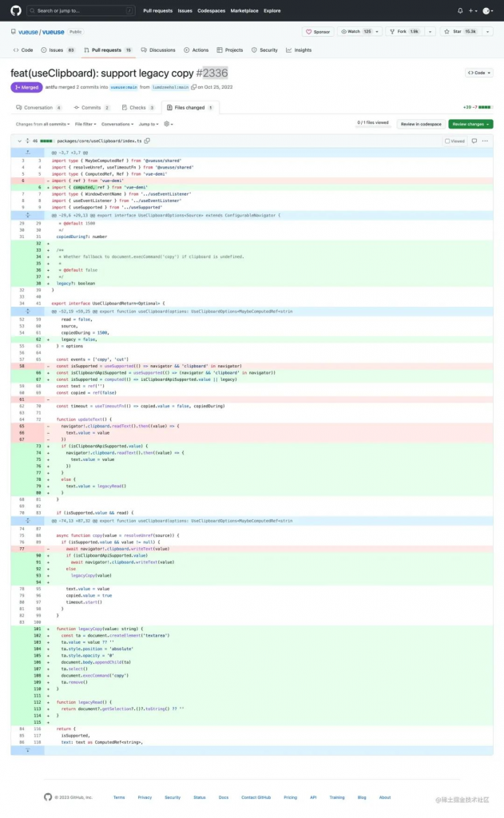Click Review in codespace
This screenshot has width=504, height=818.
coord(420,124)
